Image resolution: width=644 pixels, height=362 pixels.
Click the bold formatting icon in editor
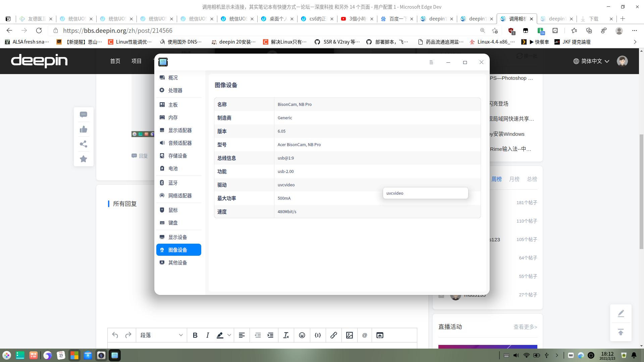(x=195, y=335)
